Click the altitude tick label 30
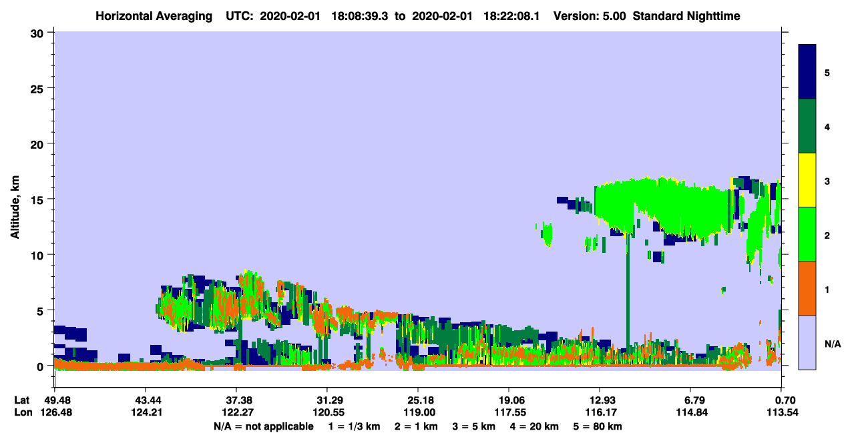 [38, 33]
